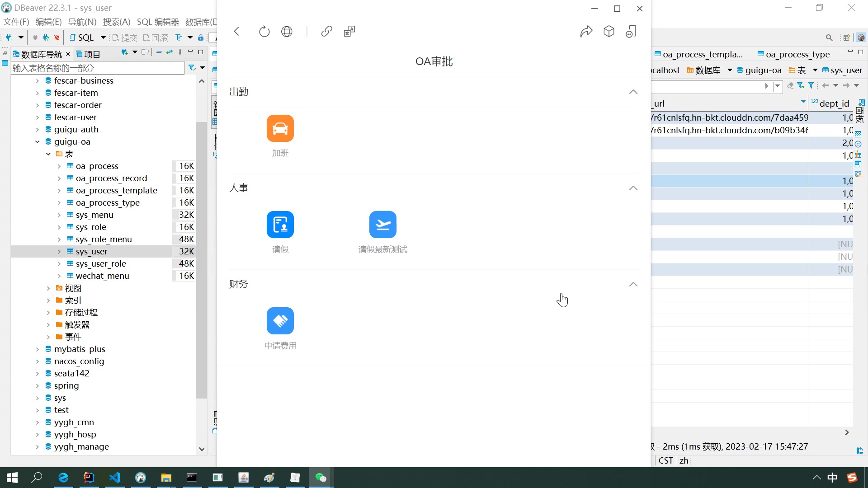Viewport: 868px width, 488px height.
Task: Switch to the oa_process_type editor tab
Action: (794, 54)
